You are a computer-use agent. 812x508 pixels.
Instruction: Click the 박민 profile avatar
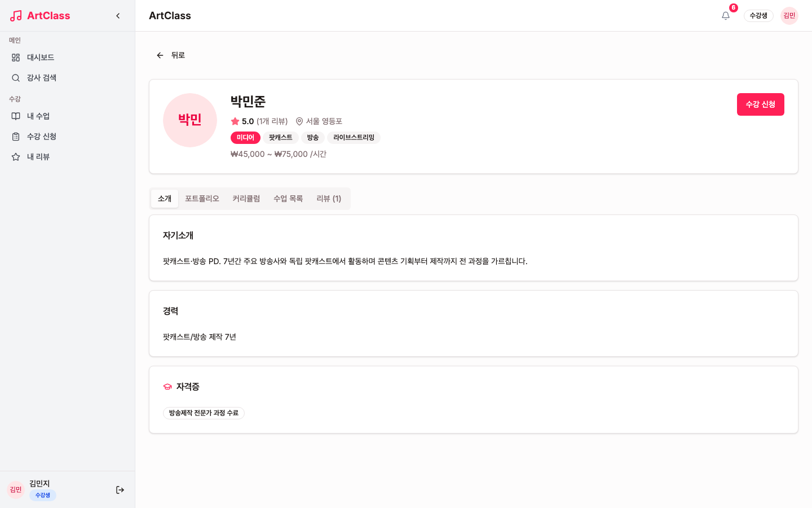190,120
